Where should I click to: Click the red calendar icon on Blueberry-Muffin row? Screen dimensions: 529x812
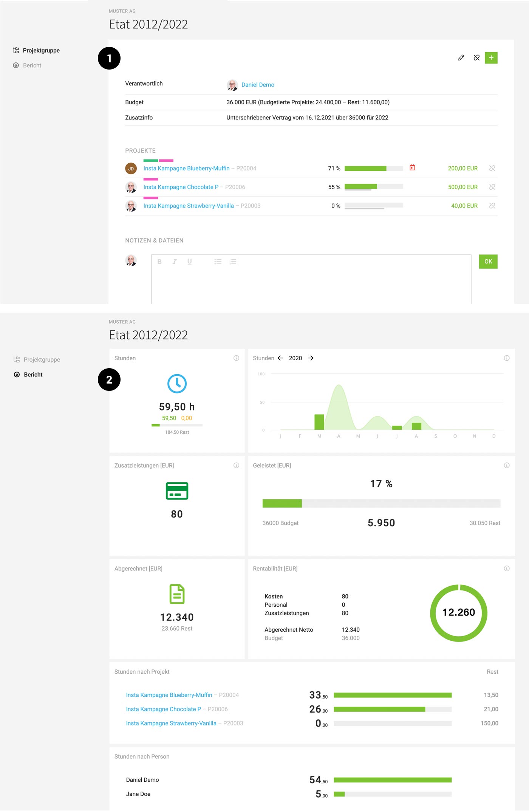tap(412, 167)
